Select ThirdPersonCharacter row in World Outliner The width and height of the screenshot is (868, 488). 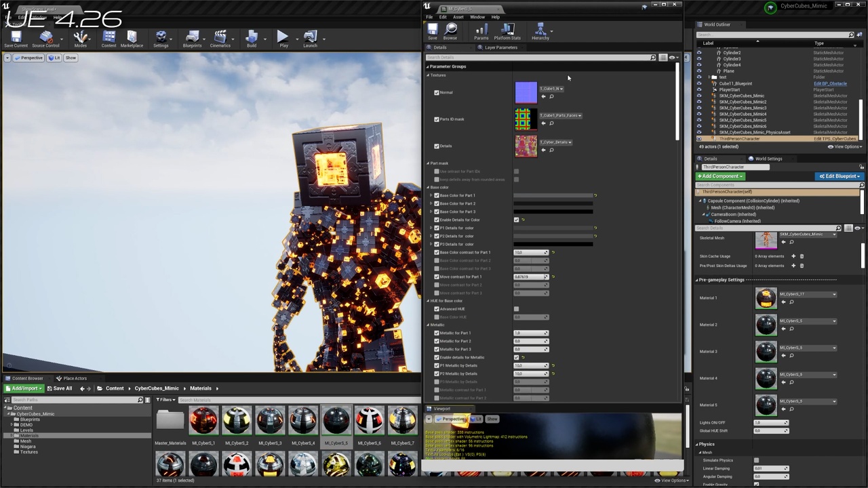[778, 139]
